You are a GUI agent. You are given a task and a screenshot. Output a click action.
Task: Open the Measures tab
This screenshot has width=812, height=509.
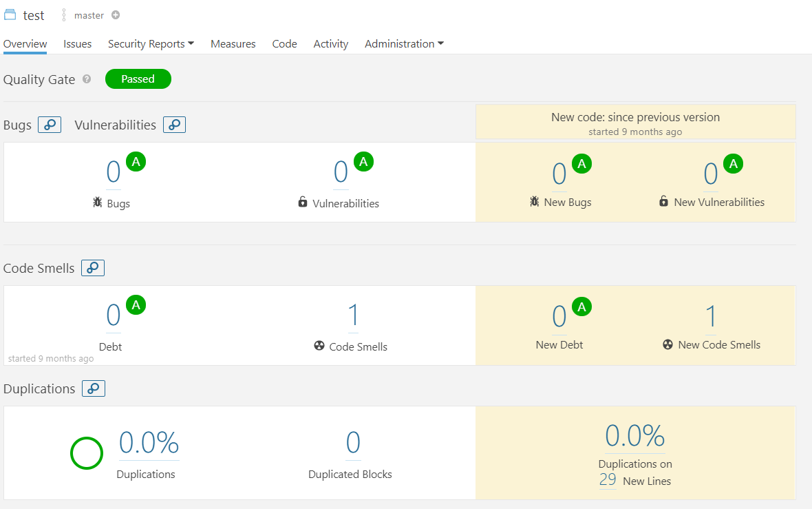pyautogui.click(x=233, y=44)
